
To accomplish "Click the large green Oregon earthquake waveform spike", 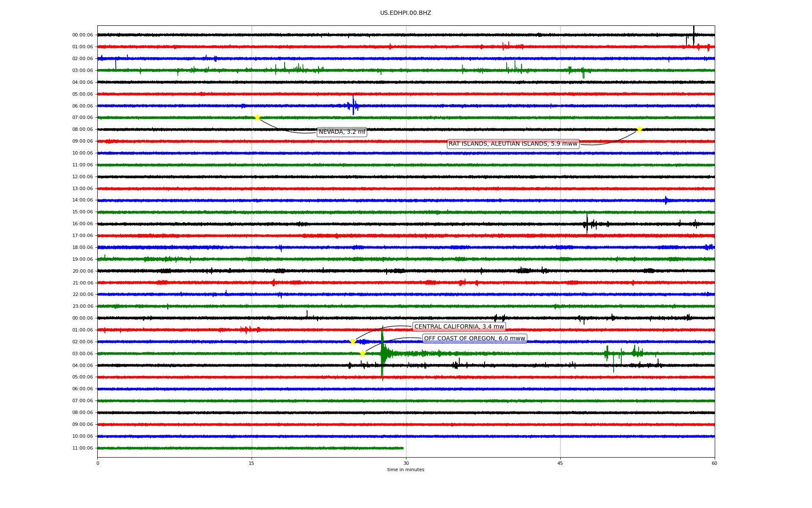I will (x=382, y=353).
